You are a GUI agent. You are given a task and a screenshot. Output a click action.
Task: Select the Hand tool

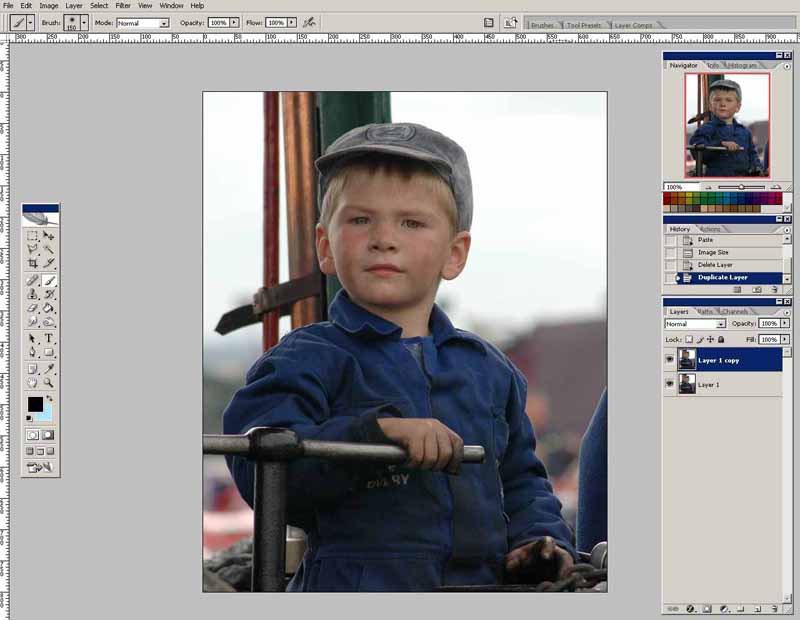(33, 382)
